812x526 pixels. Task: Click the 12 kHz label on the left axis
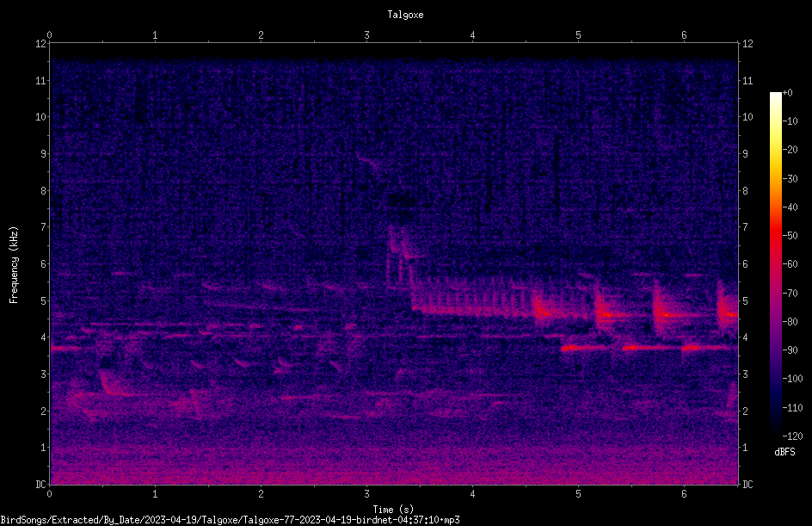41,44
